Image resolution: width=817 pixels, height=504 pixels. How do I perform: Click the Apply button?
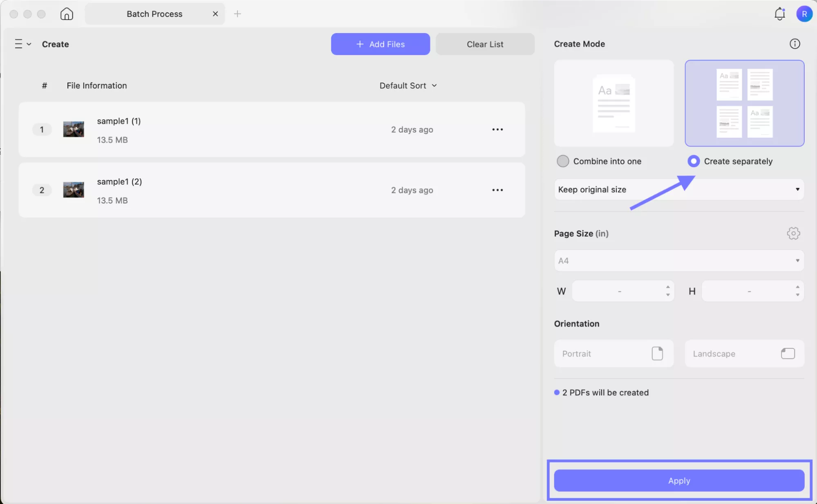coord(678,481)
